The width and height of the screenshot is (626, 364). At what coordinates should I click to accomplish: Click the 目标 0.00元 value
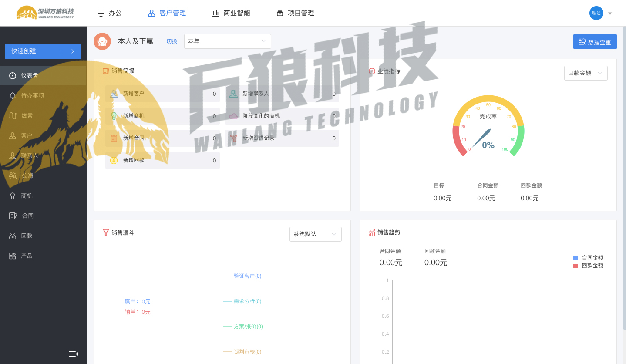(x=442, y=198)
